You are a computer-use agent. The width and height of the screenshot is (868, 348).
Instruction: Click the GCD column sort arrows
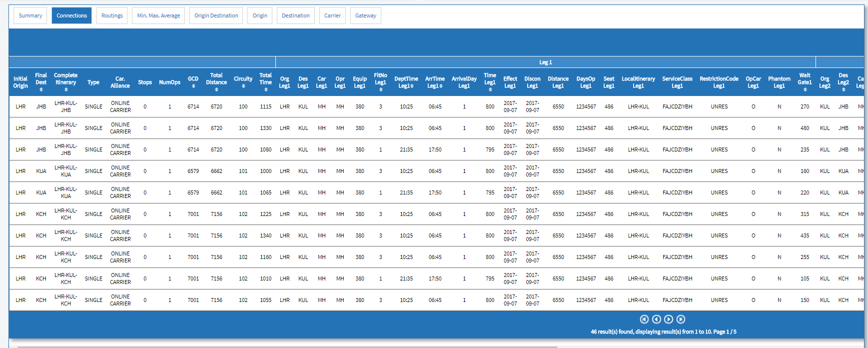(x=193, y=86)
